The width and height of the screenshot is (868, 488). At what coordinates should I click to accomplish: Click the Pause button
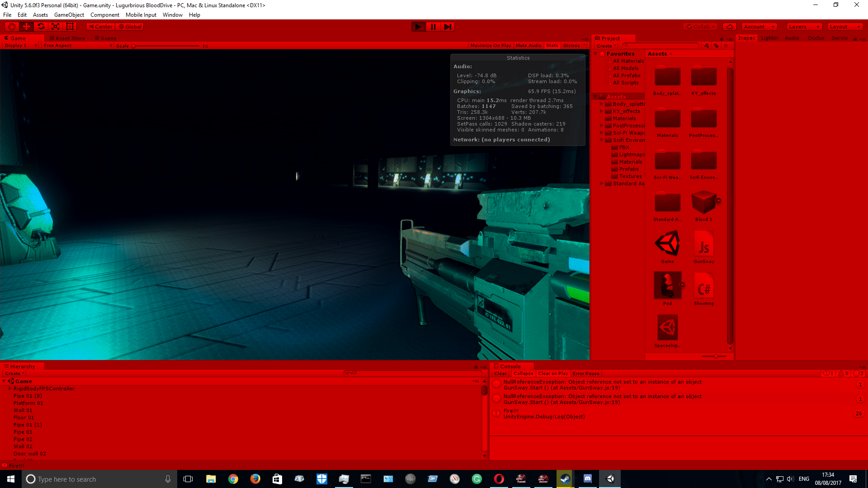tap(433, 27)
